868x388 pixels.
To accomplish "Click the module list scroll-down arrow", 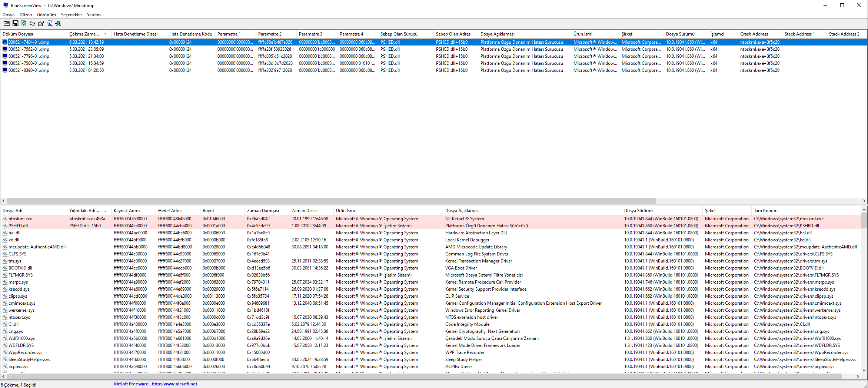I will pyautogui.click(x=864, y=370).
